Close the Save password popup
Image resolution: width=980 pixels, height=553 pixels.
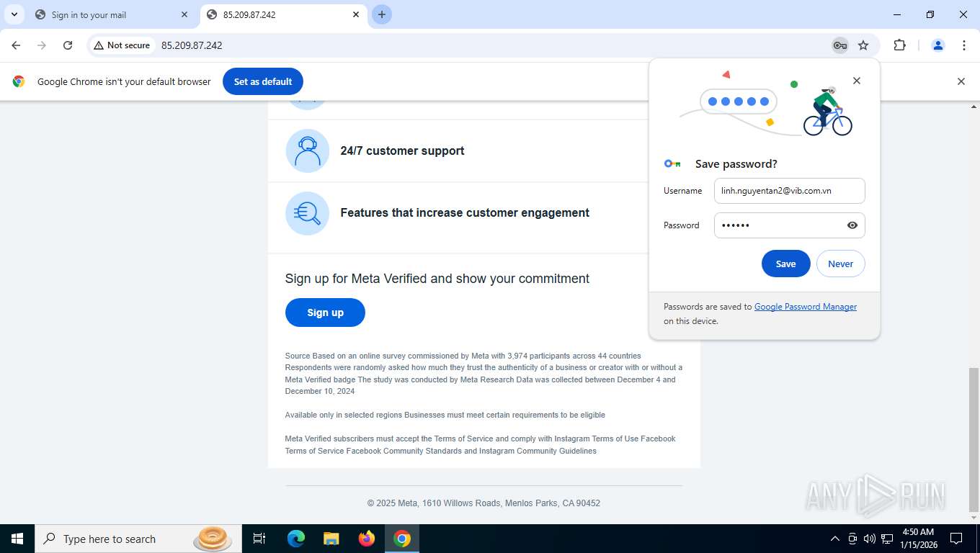(857, 81)
